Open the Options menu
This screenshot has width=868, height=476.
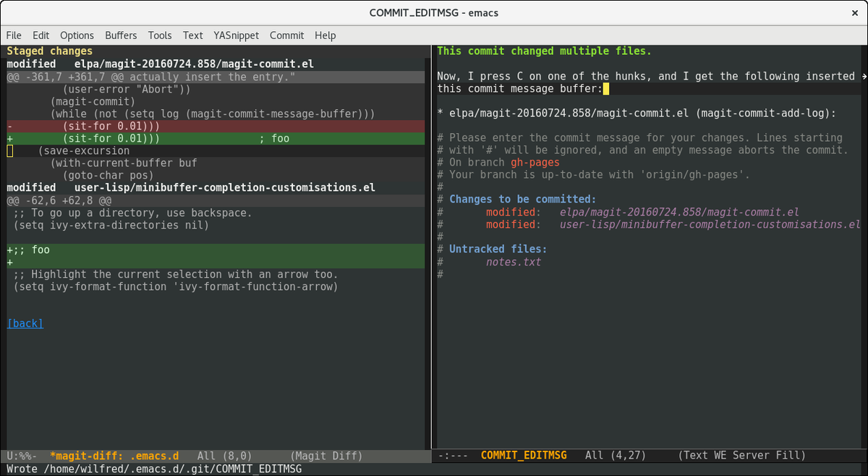tap(77, 35)
